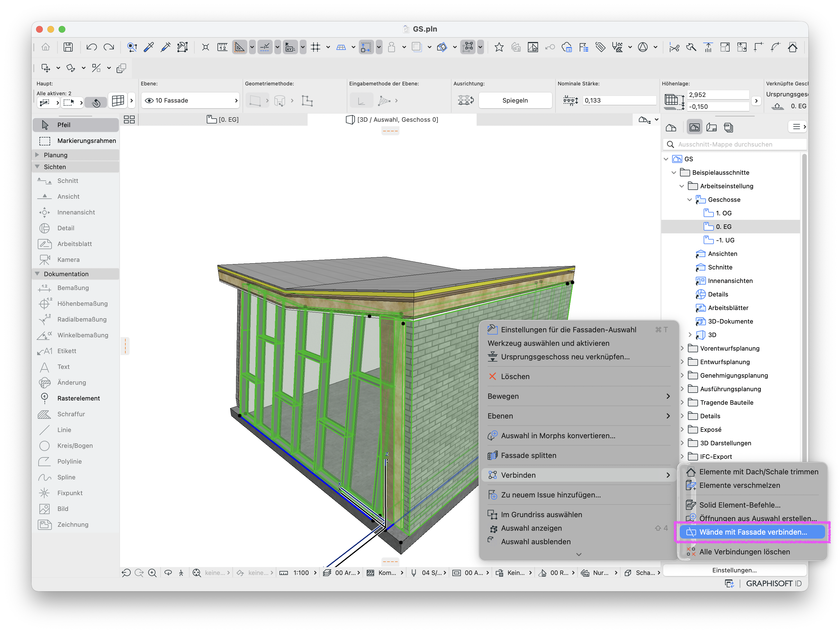Toggle the quick selection magnet button
Screen dimensions: 840x633
pos(95,102)
